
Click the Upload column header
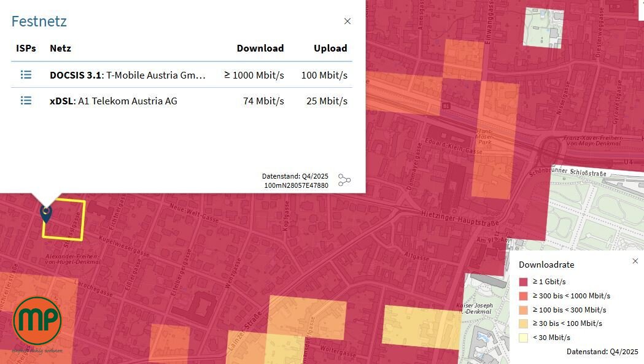coord(330,48)
